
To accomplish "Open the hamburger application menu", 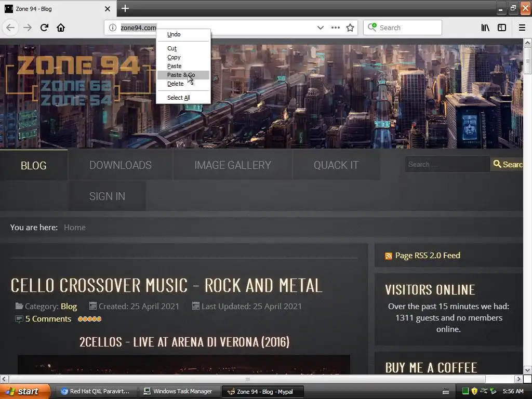I will 522,28.
